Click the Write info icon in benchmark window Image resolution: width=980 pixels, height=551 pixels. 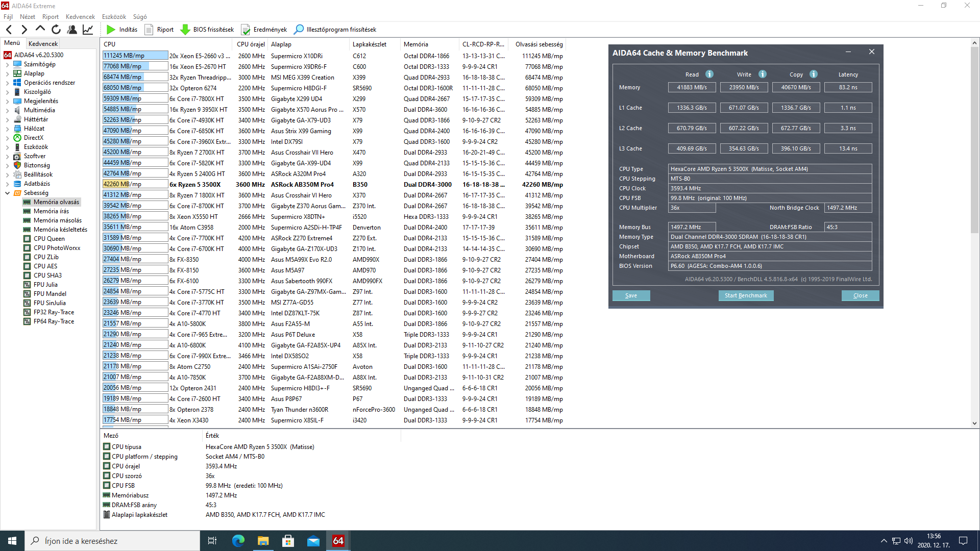point(763,74)
